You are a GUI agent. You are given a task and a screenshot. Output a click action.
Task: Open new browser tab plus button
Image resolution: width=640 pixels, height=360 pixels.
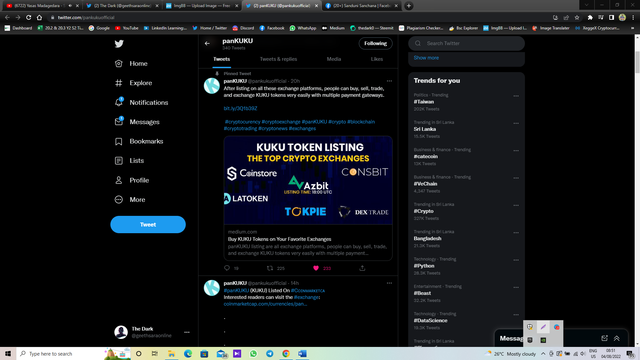click(x=409, y=6)
